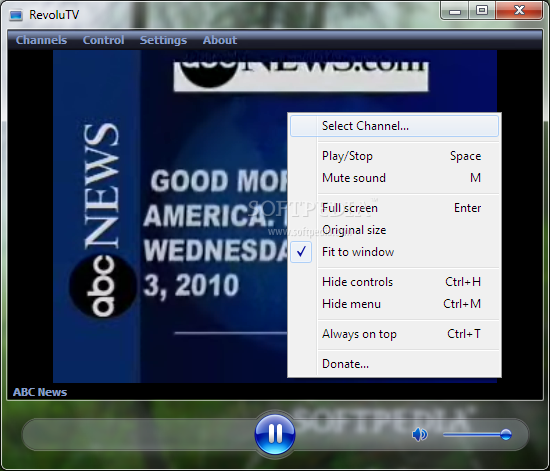Select Play/Stop in the context menu

[x=394, y=156]
